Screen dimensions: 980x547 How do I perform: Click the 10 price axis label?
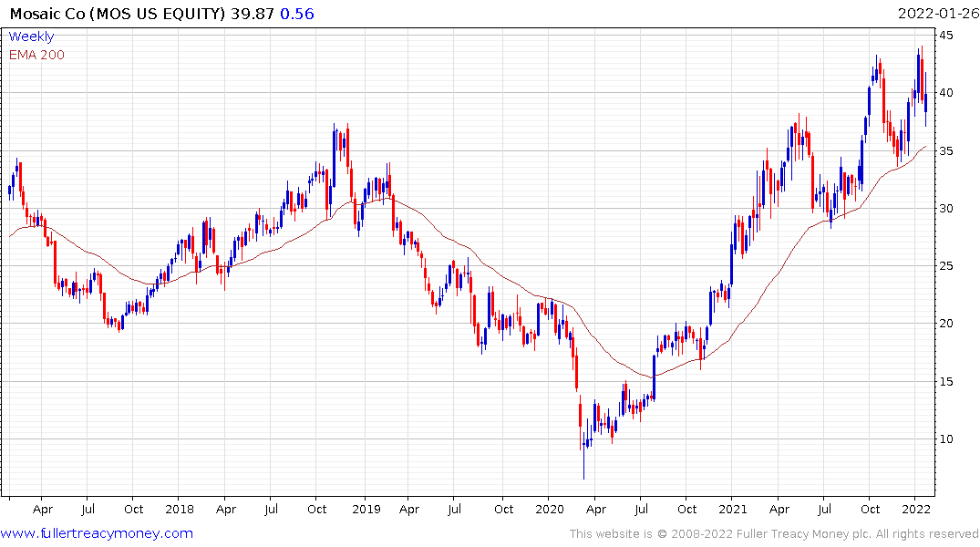coord(946,439)
